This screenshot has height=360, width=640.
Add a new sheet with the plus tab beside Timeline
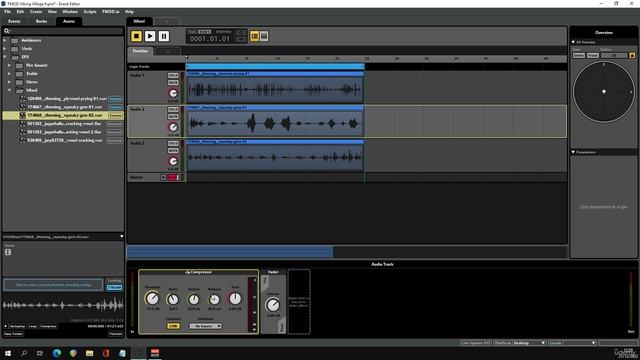(167, 51)
